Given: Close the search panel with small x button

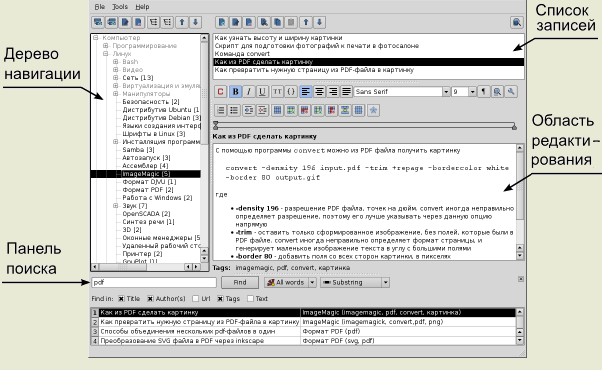Looking at the screenshot, I should (521, 279).
